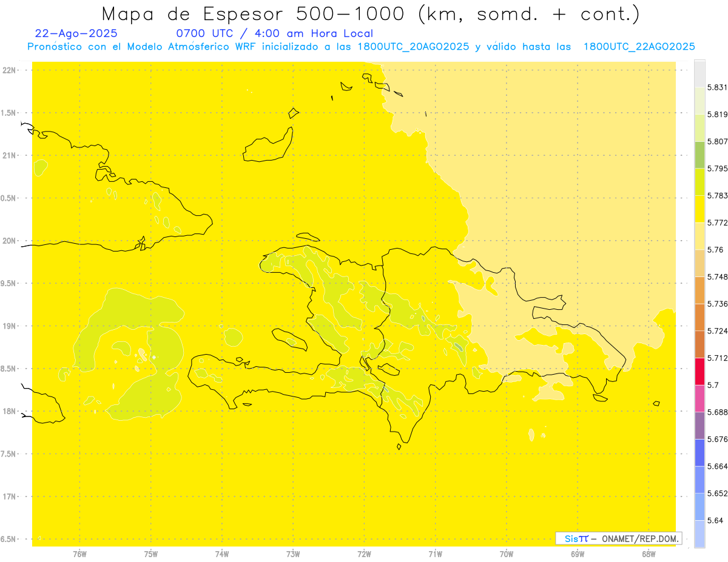Click legend value '5.795'
Viewport: 728px width, 562px height.
coord(717,169)
